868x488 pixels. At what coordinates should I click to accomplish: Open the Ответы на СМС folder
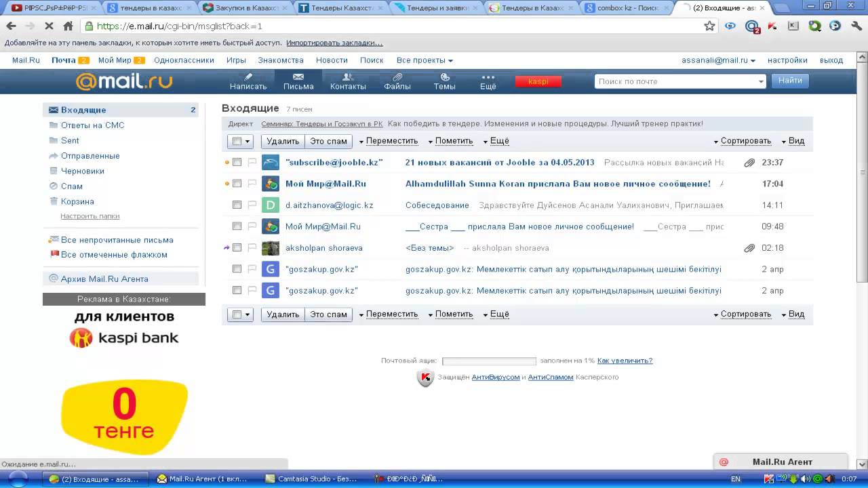click(x=93, y=125)
